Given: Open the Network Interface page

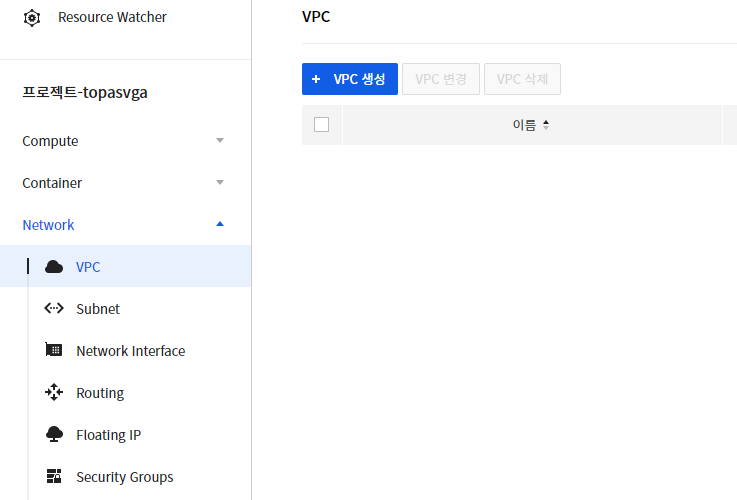Looking at the screenshot, I should coord(131,351).
